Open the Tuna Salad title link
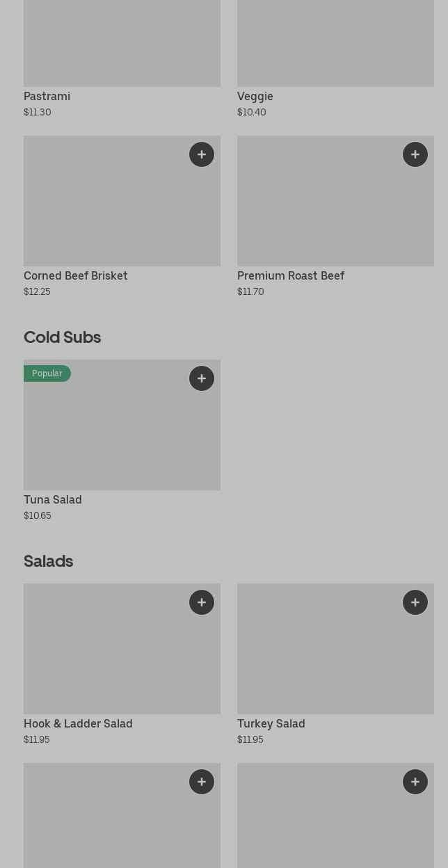Screen dimensions: 448x868 (53, 499)
